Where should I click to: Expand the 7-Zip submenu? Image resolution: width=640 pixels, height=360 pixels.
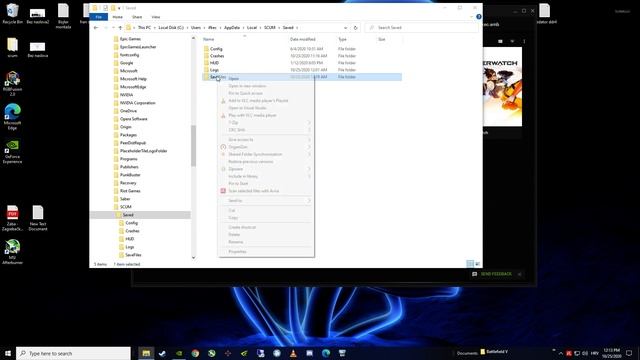[266, 122]
